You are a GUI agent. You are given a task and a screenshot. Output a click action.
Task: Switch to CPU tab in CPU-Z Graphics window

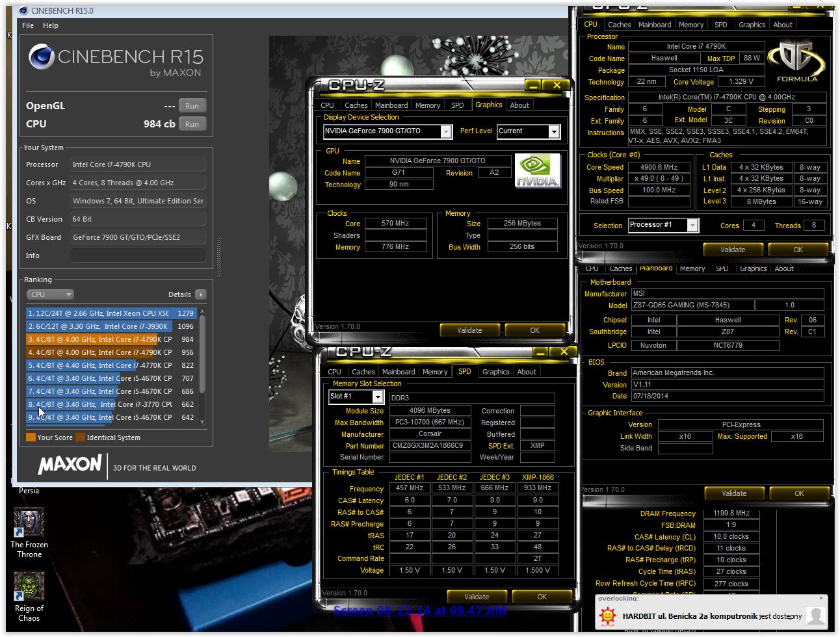tap(328, 105)
